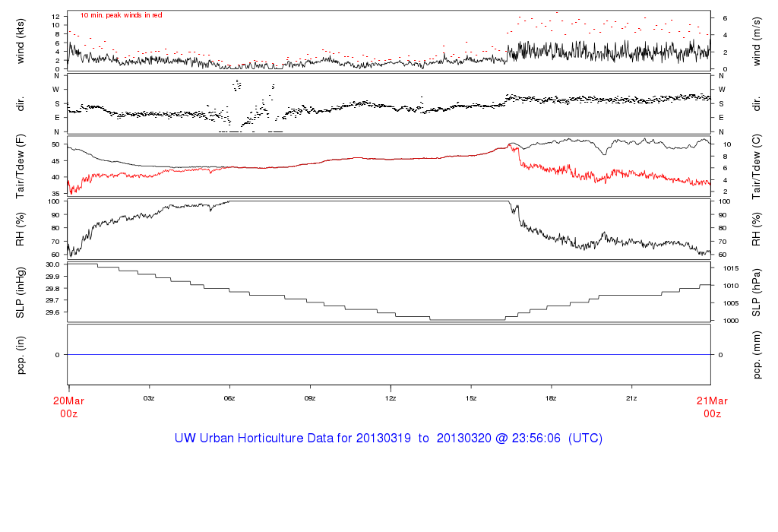The height and width of the screenshot is (532, 778).
Task: Click the '09z' time axis tick label
Action: pyautogui.click(x=310, y=398)
